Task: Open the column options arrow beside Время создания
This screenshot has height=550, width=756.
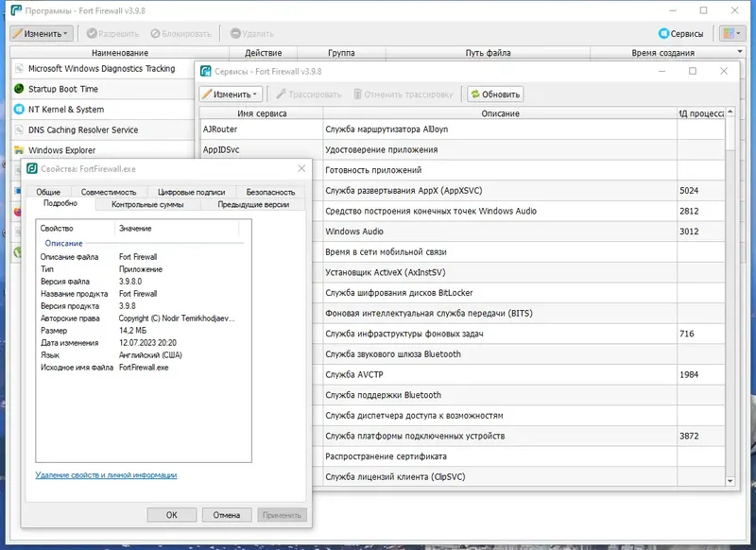Action: pyautogui.click(x=740, y=52)
